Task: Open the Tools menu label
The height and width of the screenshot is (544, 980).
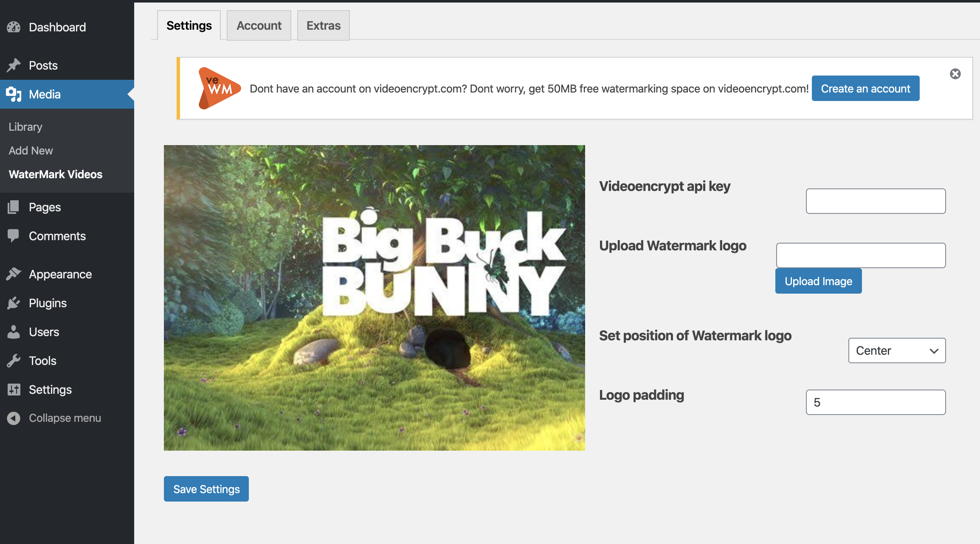Action: (42, 361)
